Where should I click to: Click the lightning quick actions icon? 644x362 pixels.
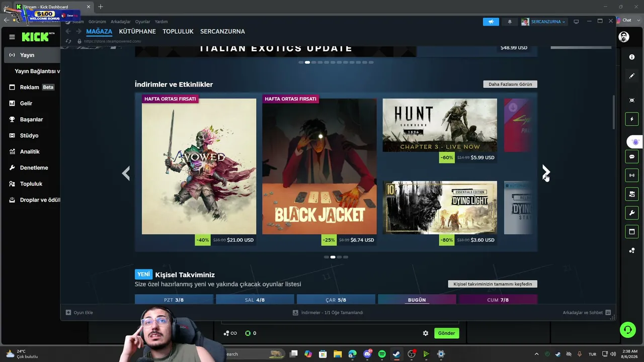(632, 119)
